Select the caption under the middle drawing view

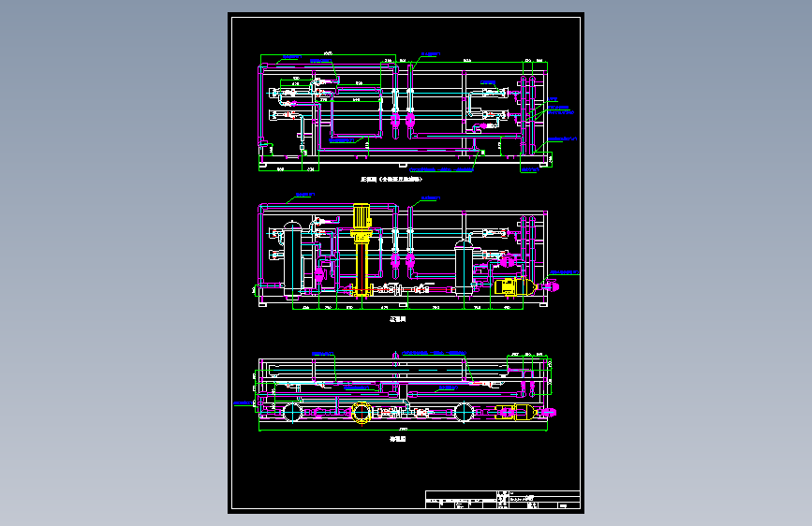point(398,319)
